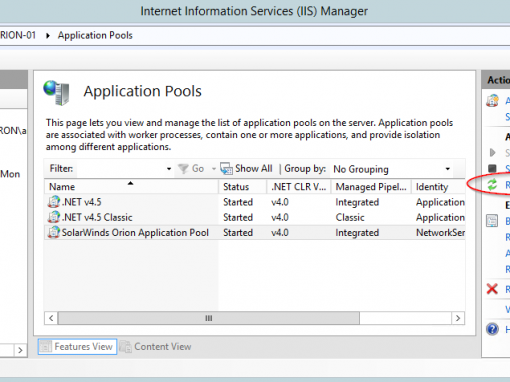Viewport: 510px width, 382px height.
Task: Select SolarWinds Orion Application Pool row name
Action: click(135, 232)
